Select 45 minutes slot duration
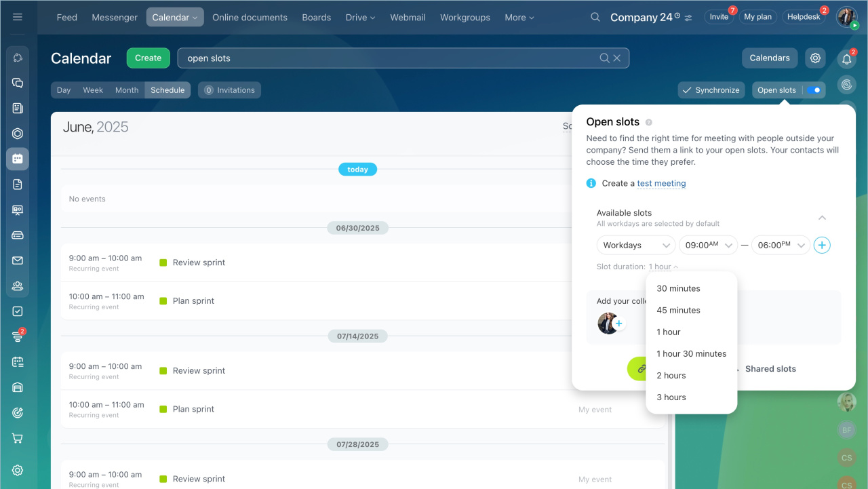 click(678, 310)
